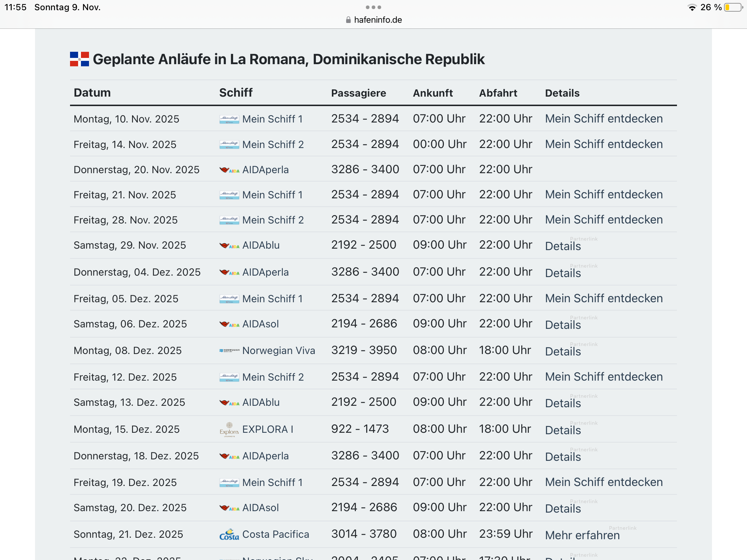Tap Mein Schiff logo in 14. Nov. row
The image size is (747, 560).
(x=229, y=145)
